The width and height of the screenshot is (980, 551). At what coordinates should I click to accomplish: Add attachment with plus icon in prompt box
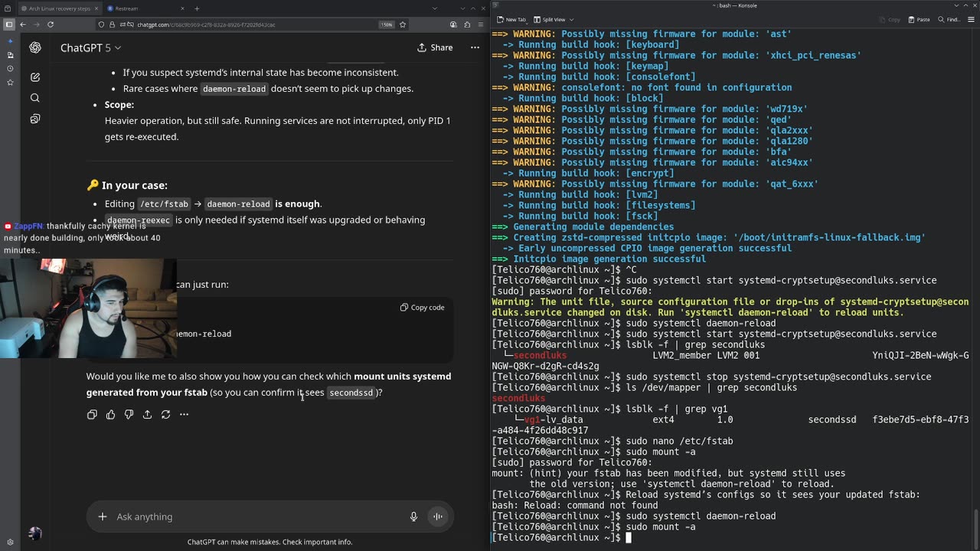(103, 517)
